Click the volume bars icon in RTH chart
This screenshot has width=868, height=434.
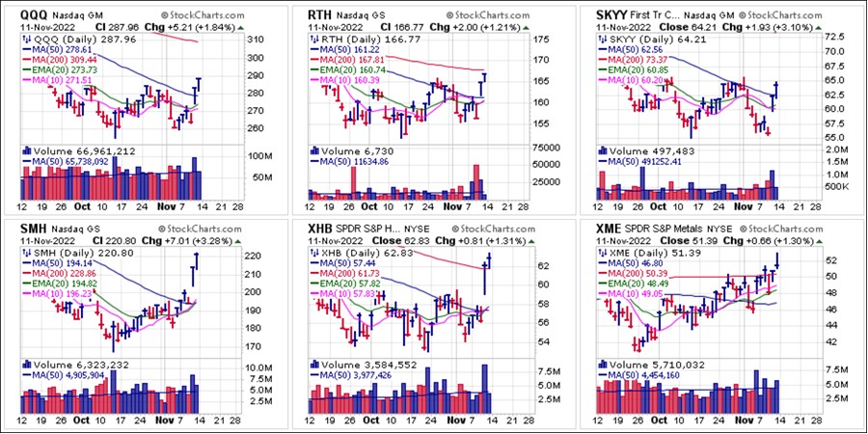tap(313, 150)
